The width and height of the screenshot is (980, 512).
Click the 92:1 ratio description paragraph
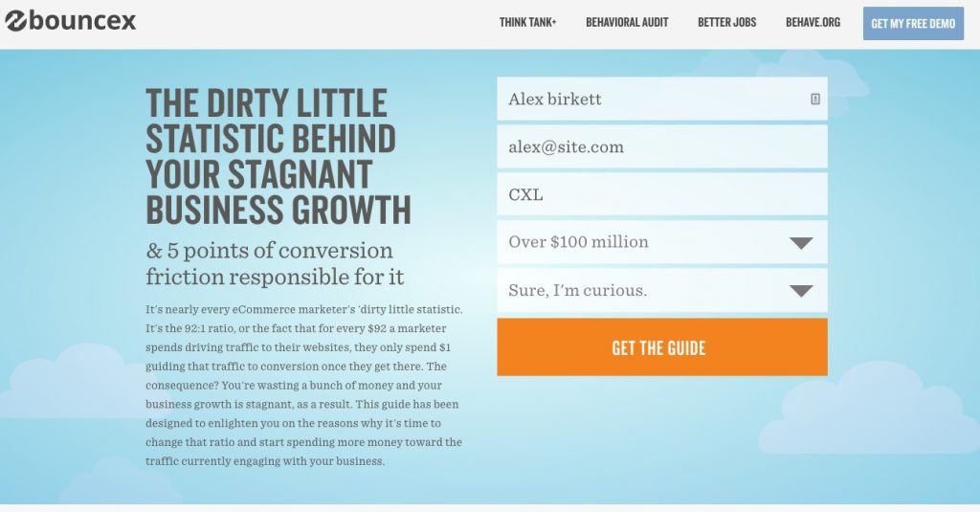[303, 385]
